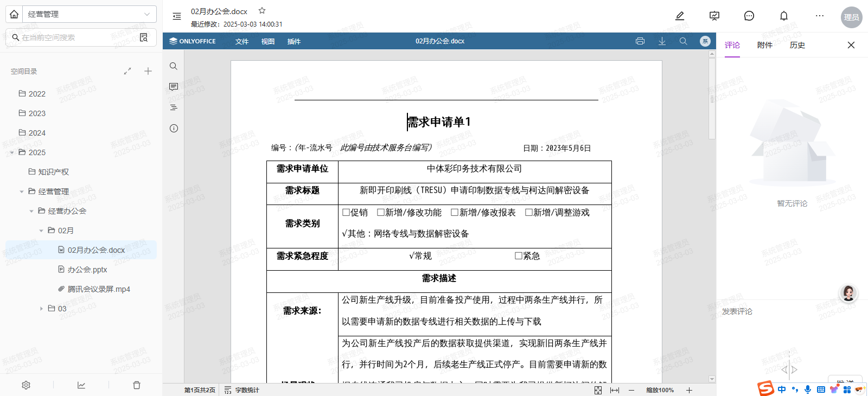Collapse the 2025 folder arrow
This screenshot has height=396, width=868.
click(12, 152)
